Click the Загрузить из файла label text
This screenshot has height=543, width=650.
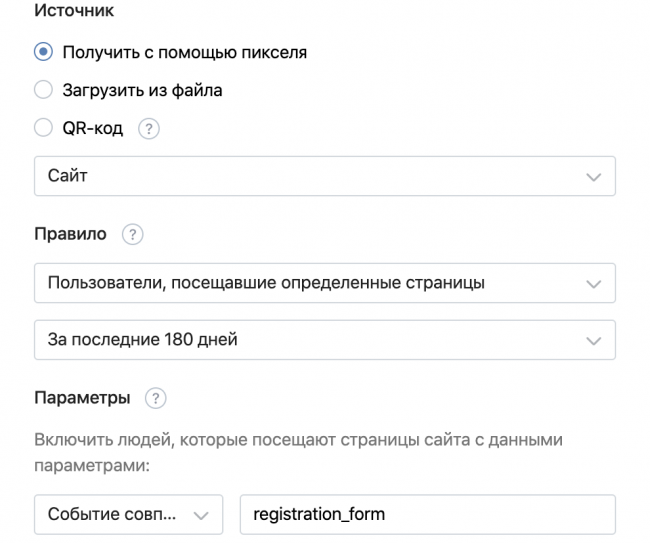(142, 91)
